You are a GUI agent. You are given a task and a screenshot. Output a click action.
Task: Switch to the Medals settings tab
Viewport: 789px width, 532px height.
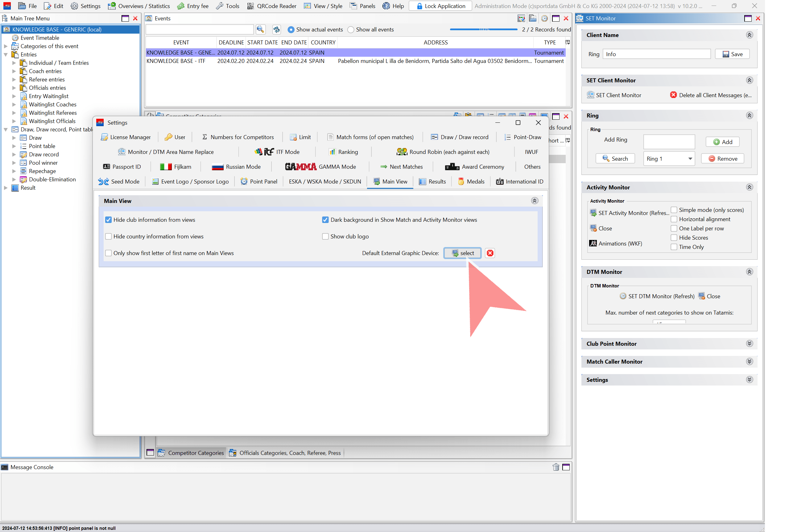pos(471,182)
